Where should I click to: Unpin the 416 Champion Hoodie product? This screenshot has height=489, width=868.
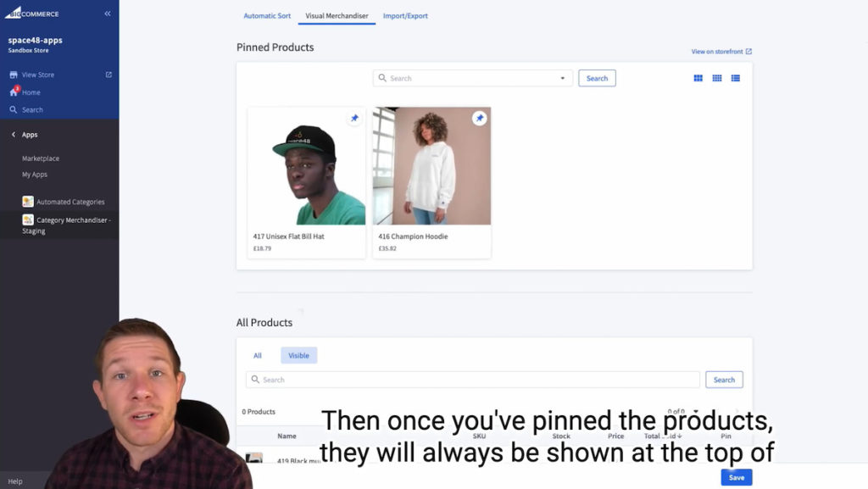point(480,118)
